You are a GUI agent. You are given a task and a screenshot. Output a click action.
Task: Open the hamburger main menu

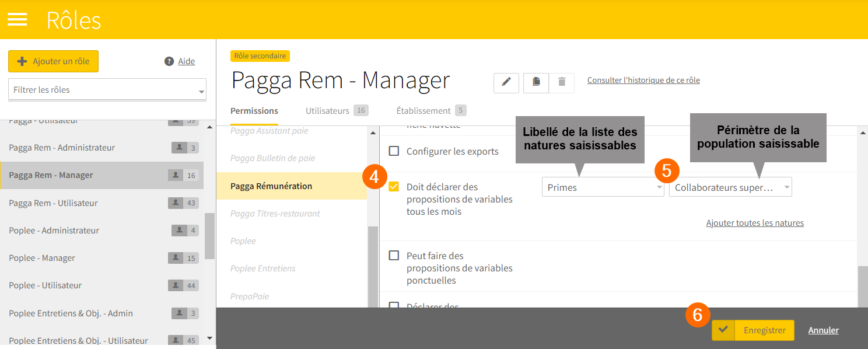point(17,20)
